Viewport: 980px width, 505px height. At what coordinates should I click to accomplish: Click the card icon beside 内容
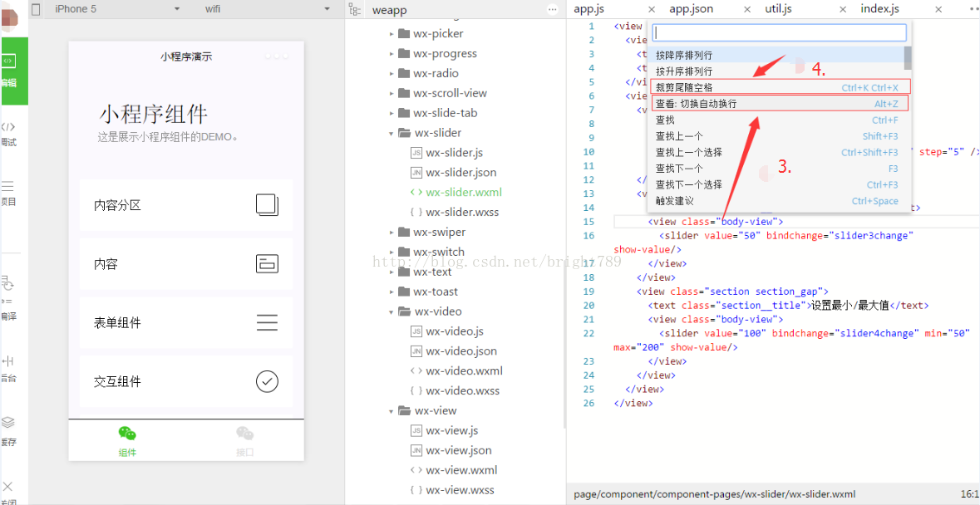click(267, 264)
